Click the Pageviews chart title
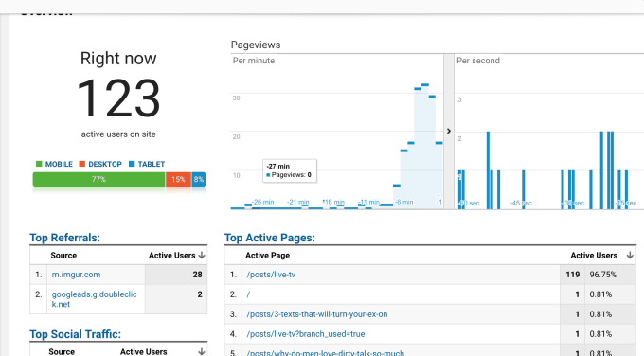644x356 pixels. 256,44
